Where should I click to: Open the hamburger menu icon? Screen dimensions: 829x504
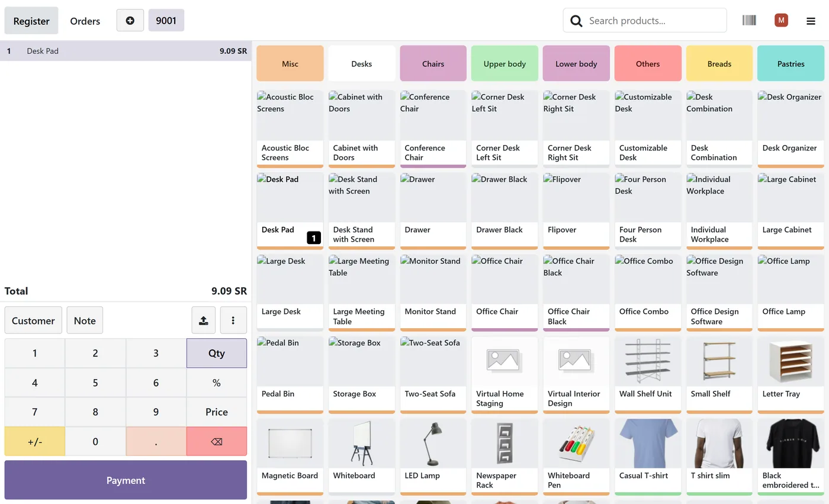pyautogui.click(x=811, y=21)
